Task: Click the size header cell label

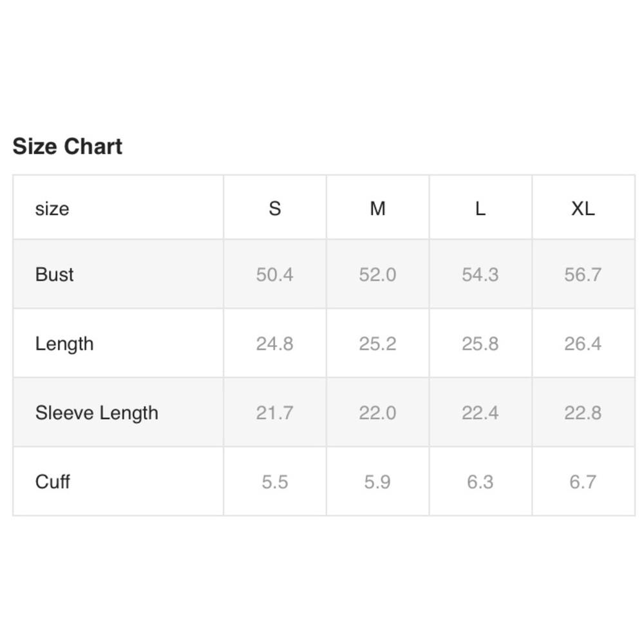Action: 52,209
